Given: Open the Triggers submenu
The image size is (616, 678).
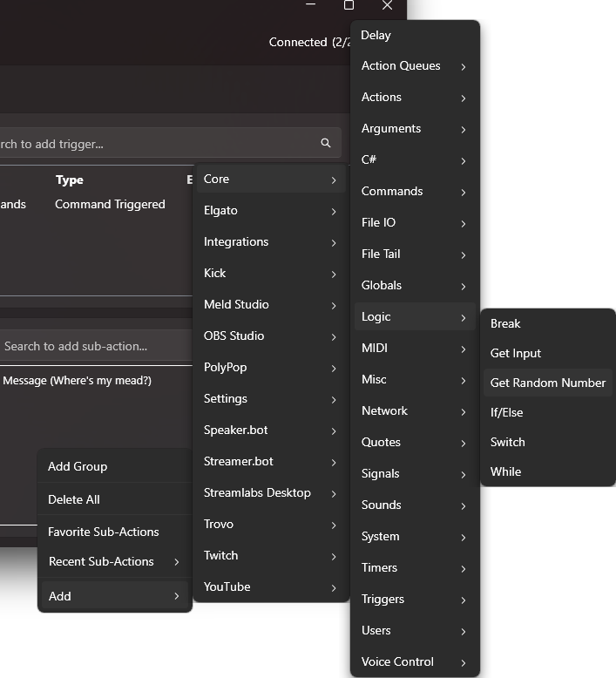Looking at the screenshot, I should click(415, 599).
